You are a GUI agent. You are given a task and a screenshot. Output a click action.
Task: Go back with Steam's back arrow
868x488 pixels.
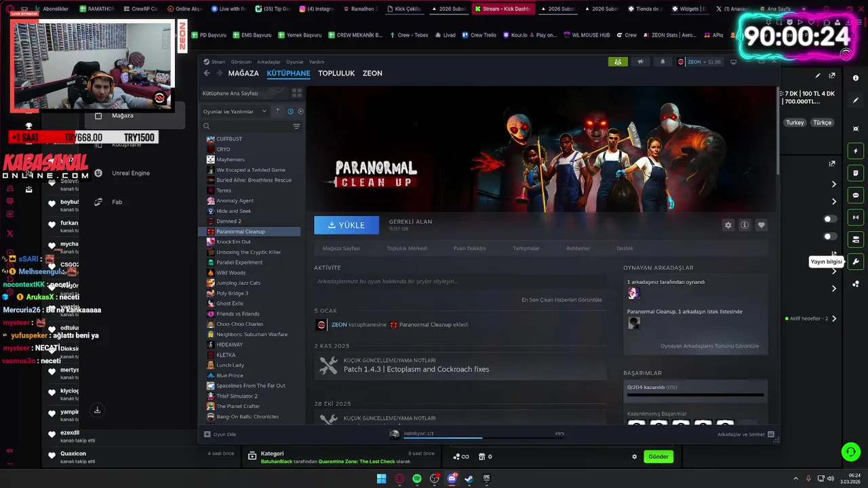(x=207, y=73)
